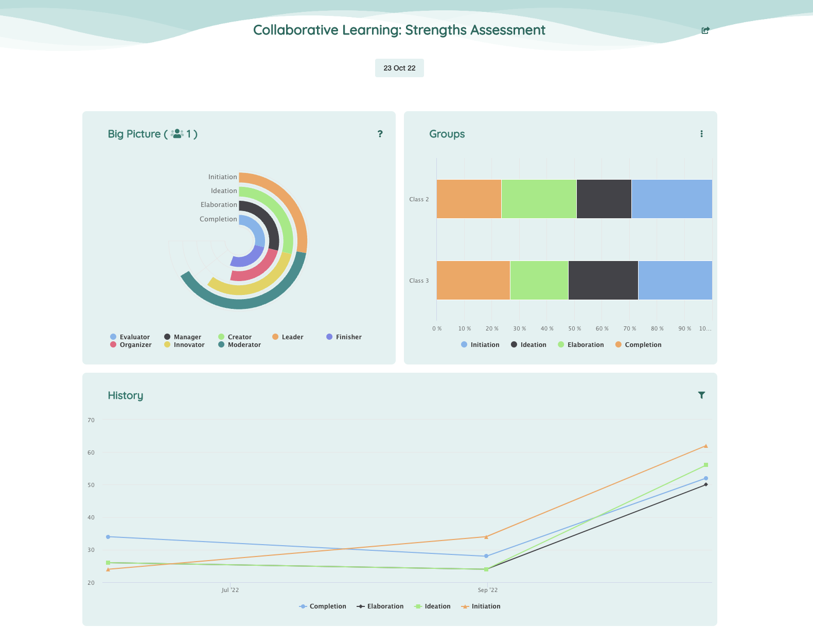
Task: Toggle Initiation series in History legend
Action: (x=481, y=606)
